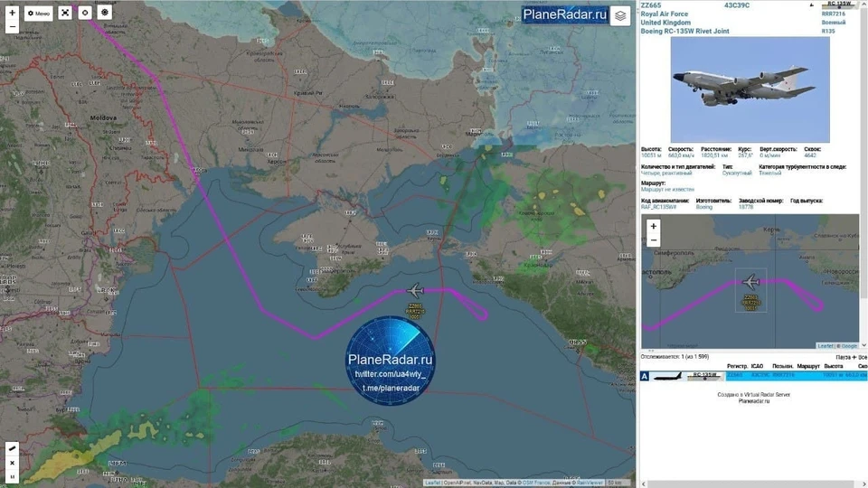Click the Leaflet link on mini map
Viewport: 868px width, 488px height.
coord(825,346)
